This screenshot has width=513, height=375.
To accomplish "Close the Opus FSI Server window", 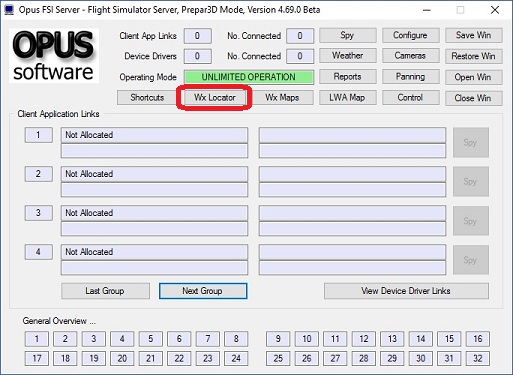I will 495,10.
